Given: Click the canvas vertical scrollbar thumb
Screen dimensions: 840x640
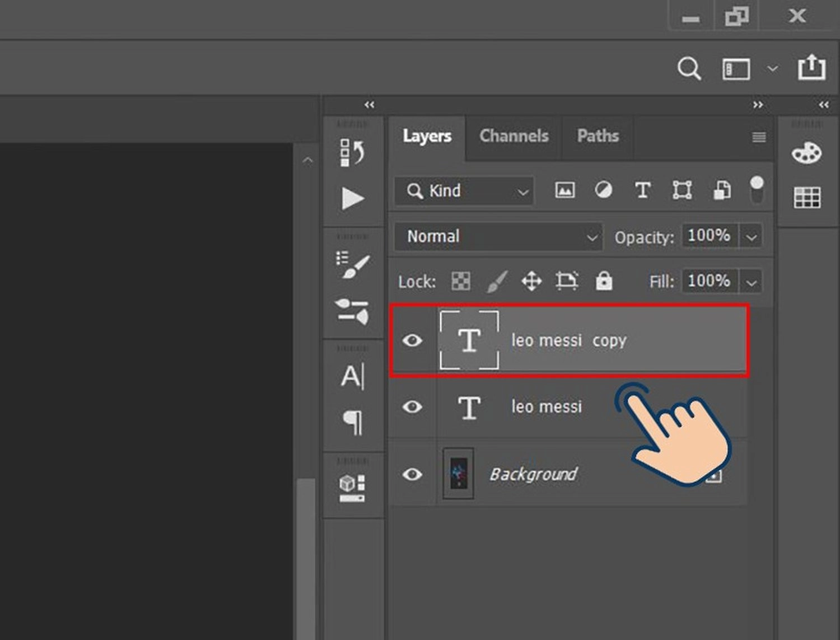Looking at the screenshot, I should click(x=307, y=559).
